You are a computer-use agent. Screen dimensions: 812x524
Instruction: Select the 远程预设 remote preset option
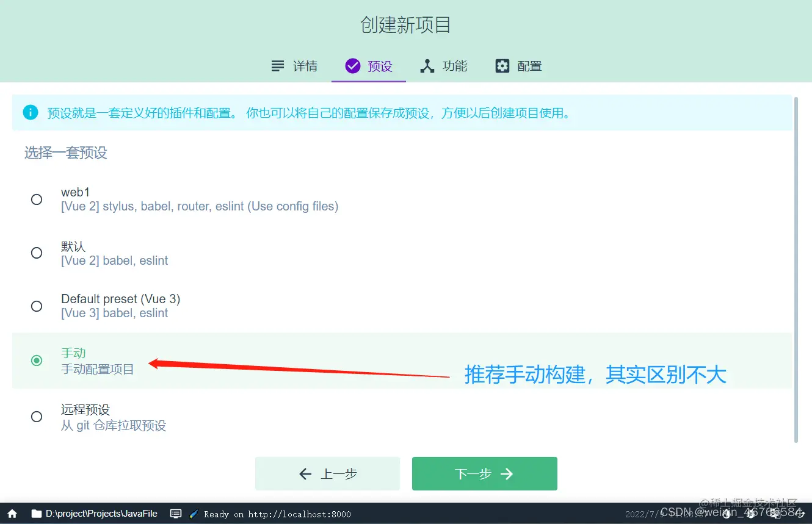coord(37,416)
